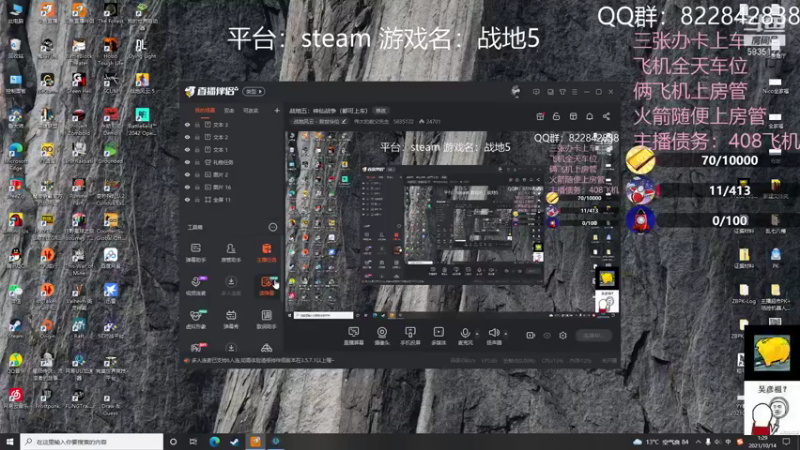Click the 多人连麦 notice in the status bar

click(259, 360)
